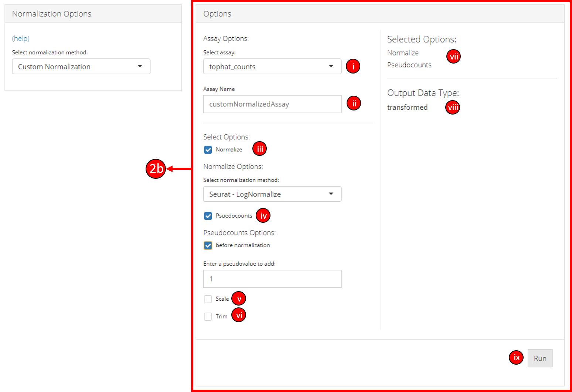
Task: Disable the Psuedocounts checkbox
Action: coord(208,216)
